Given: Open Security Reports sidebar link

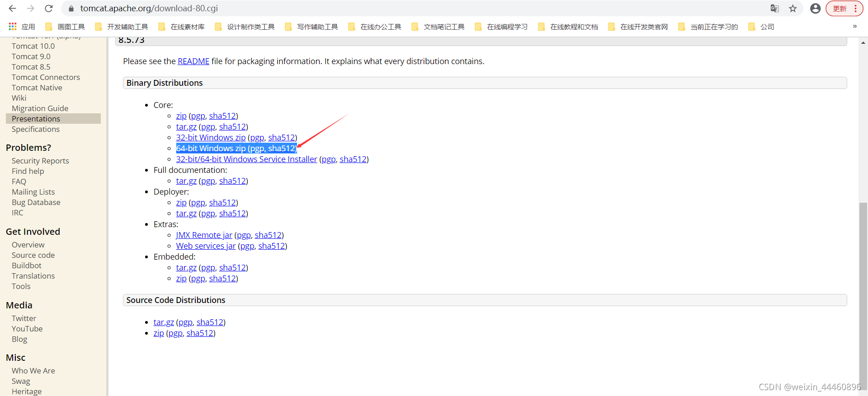Looking at the screenshot, I should pyautogui.click(x=40, y=161).
